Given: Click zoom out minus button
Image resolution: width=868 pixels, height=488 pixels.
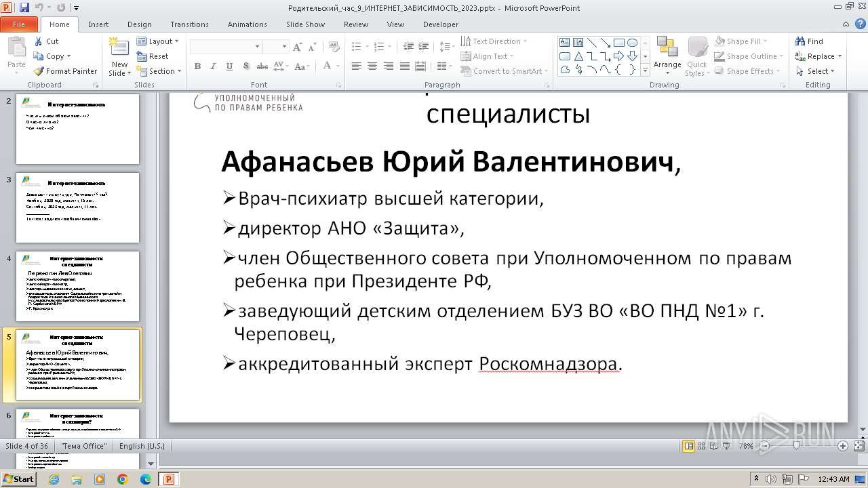Looking at the screenshot, I should point(764,446).
